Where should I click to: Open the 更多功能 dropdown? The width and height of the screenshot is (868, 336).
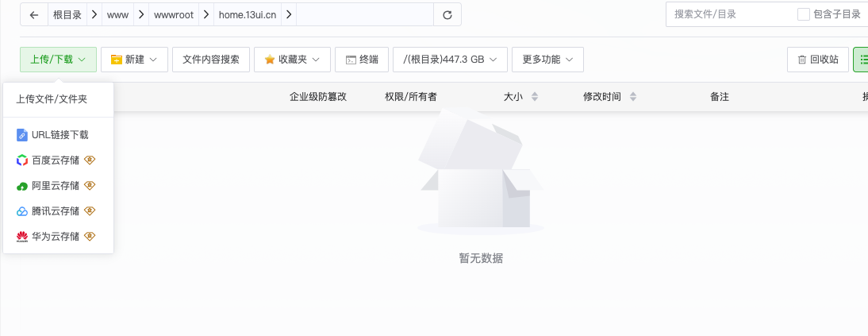click(547, 60)
